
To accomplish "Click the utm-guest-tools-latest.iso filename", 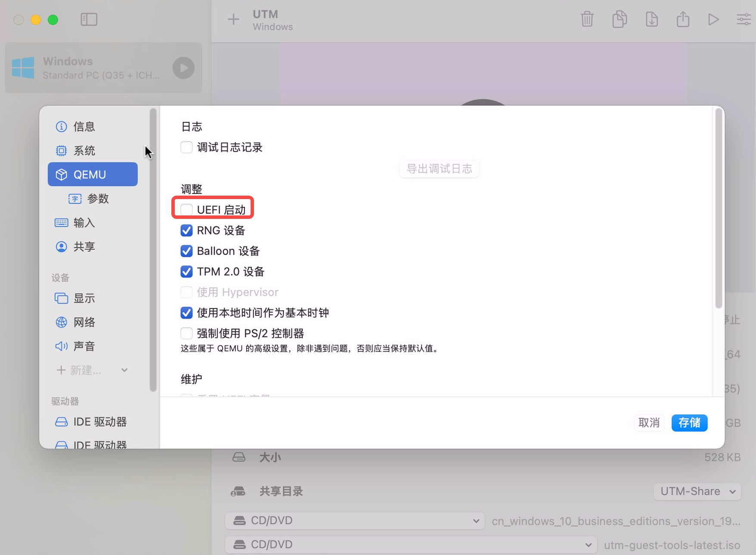I will pyautogui.click(x=672, y=545).
